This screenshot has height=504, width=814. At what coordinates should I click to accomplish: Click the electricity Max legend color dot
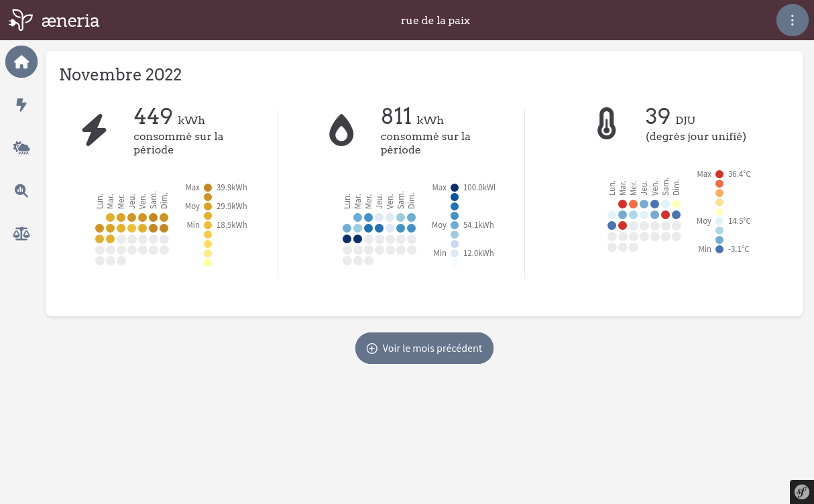pos(208,188)
